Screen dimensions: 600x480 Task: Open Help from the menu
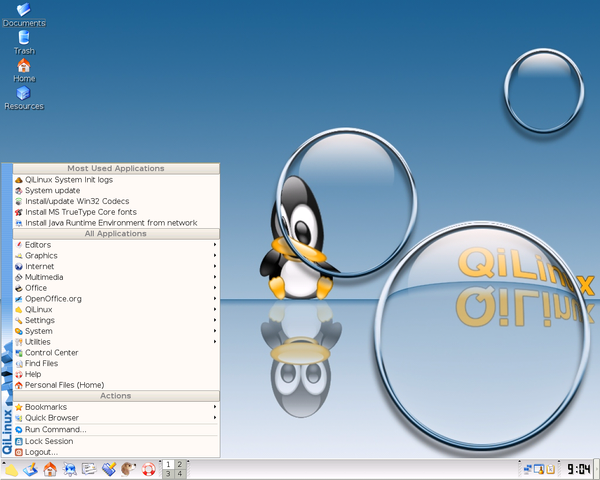(116, 374)
